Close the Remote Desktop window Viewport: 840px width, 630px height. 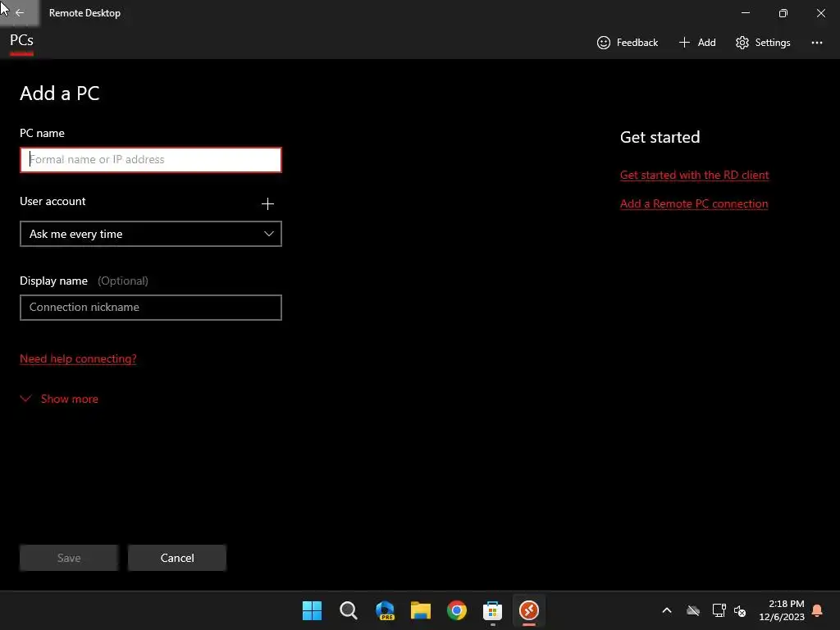pyautogui.click(x=820, y=13)
